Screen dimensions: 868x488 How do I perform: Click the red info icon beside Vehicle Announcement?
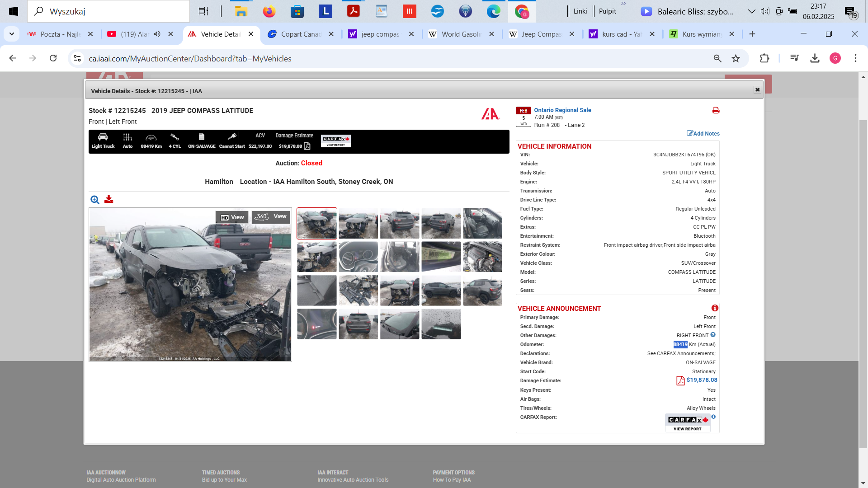point(715,308)
